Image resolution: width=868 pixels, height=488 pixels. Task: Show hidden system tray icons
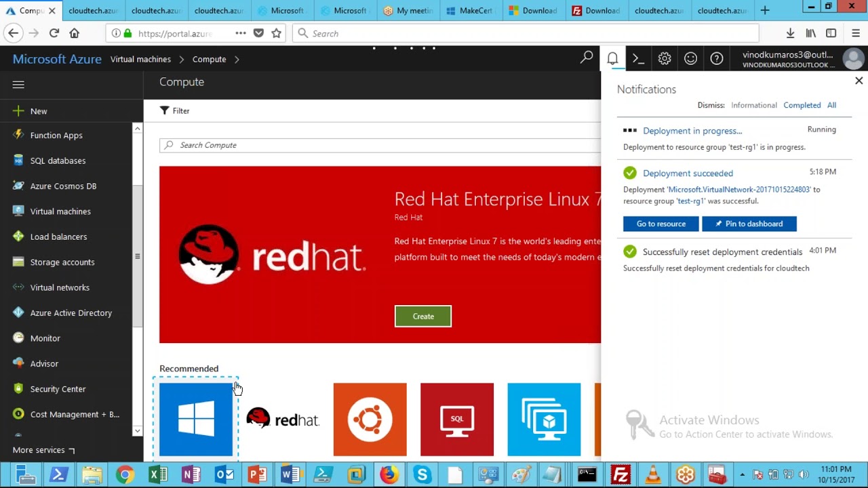pyautogui.click(x=743, y=474)
